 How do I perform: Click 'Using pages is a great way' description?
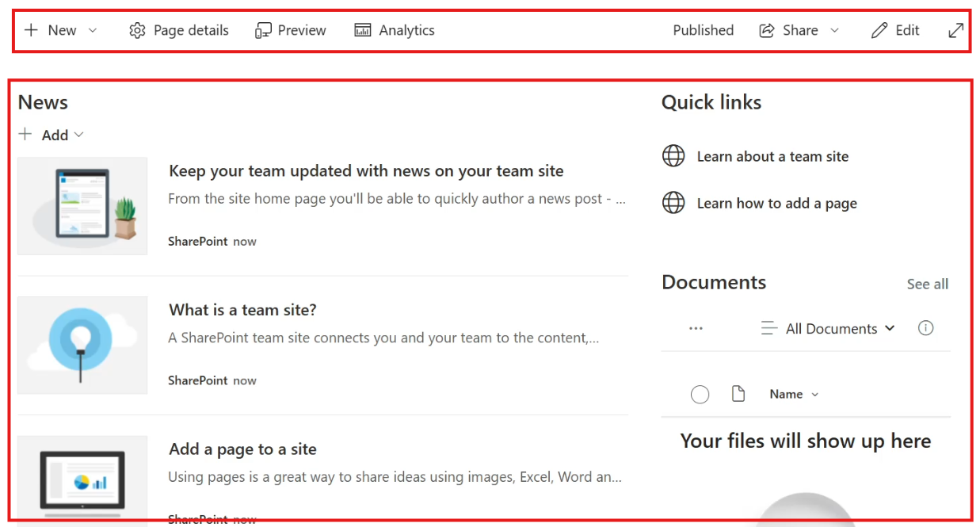tap(395, 477)
